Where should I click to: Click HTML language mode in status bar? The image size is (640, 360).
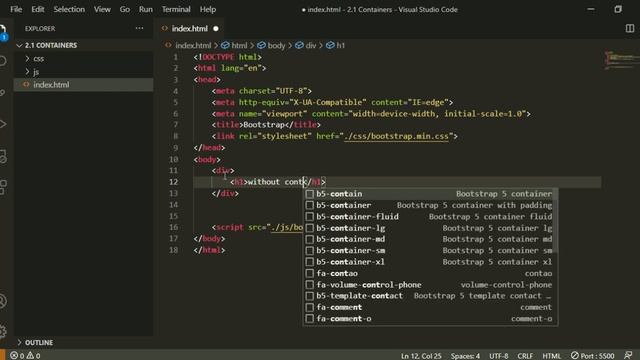click(551, 356)
